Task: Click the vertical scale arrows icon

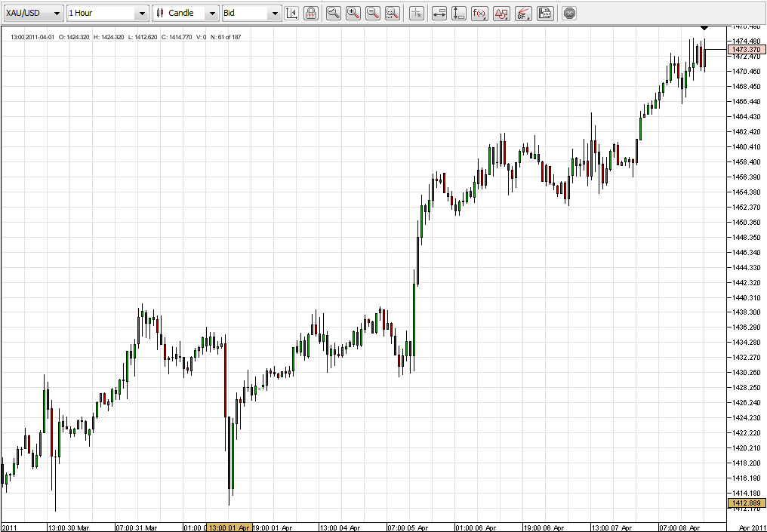Action: (x=459, y=13)
